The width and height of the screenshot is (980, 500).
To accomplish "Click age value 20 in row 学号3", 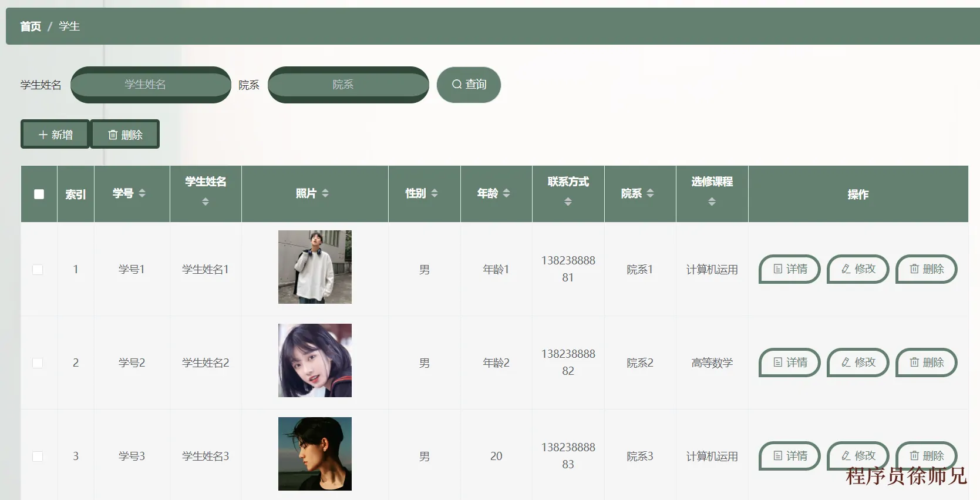I will (x=496, y=456).
